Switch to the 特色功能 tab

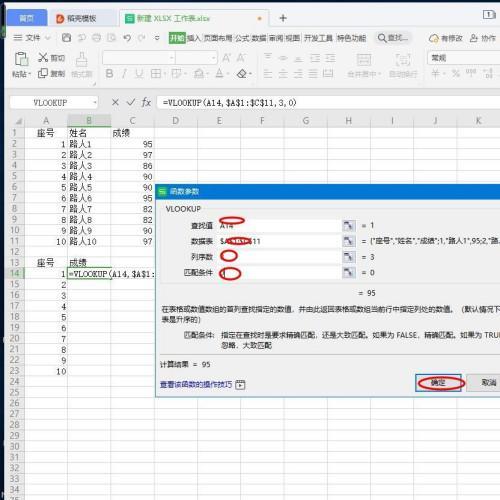coord(351,38)
